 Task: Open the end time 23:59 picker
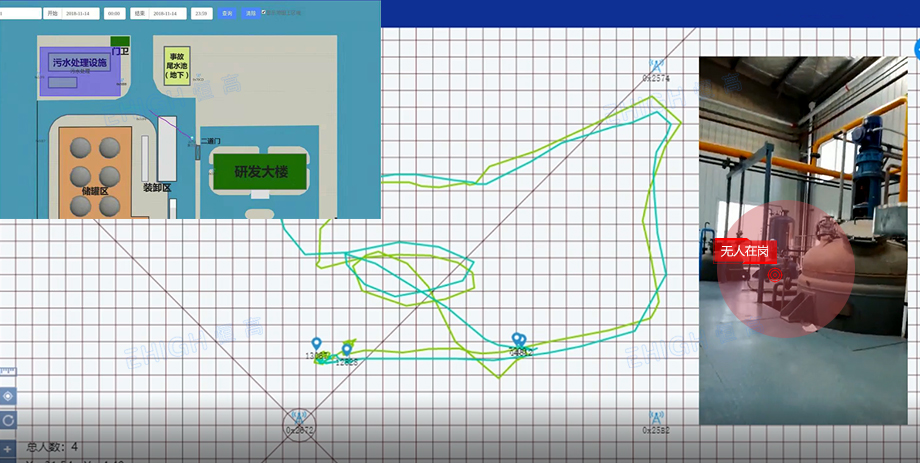(201, 13)
